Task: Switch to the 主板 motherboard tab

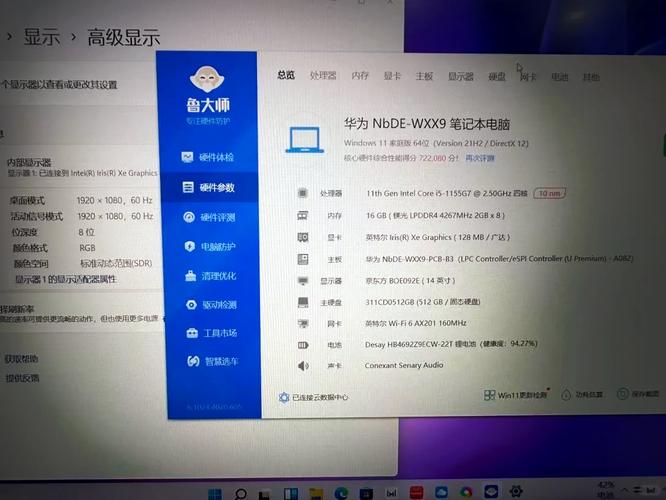Action: point(424,76)
